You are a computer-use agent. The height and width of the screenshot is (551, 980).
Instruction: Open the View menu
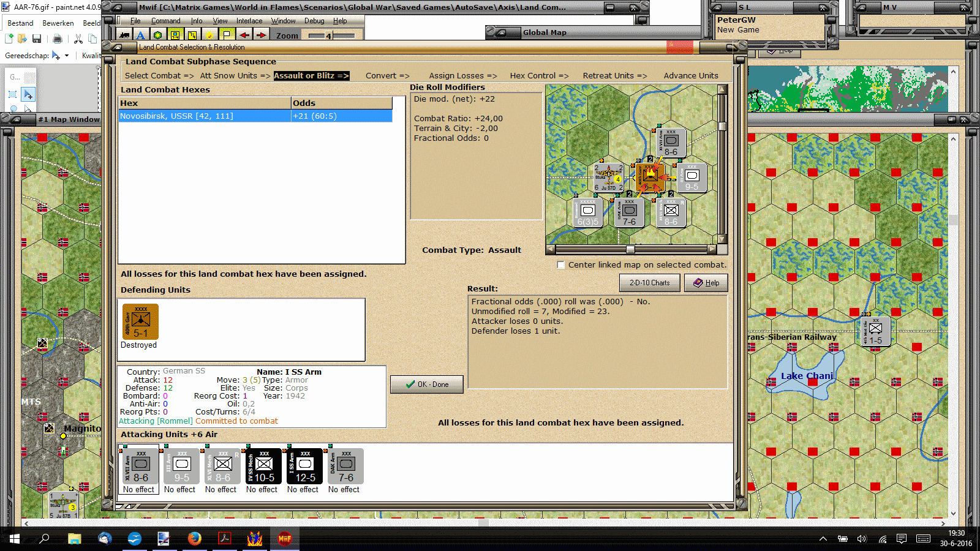click(220, 21)
